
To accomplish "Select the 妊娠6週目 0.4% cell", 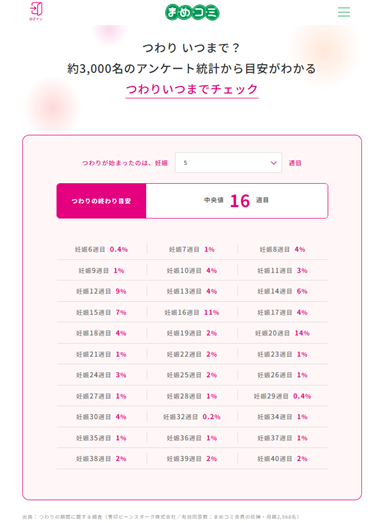I will click(x=101, y=249).
